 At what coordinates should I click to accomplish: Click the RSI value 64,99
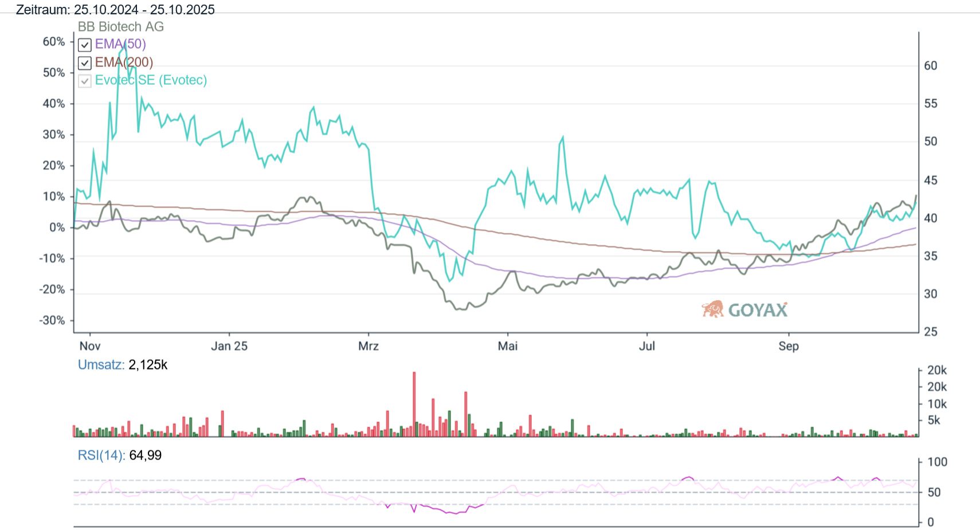click(x=146, y=456)
